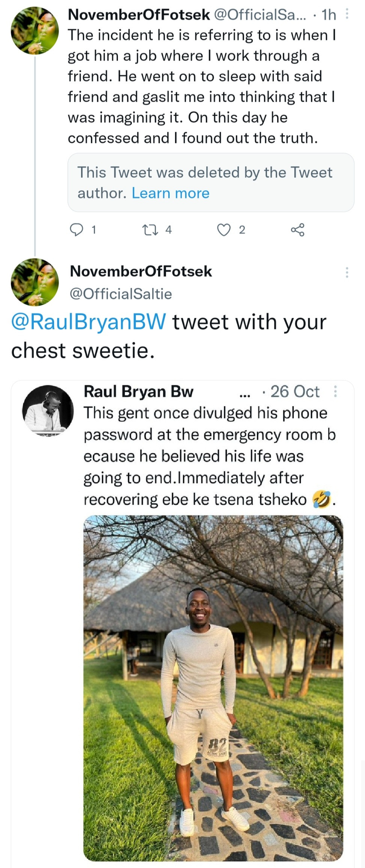The width and height of the screenshot is (365, 868).
Task: Tap the @RaulBryanBW mention
Action: (x=89, y=322)
